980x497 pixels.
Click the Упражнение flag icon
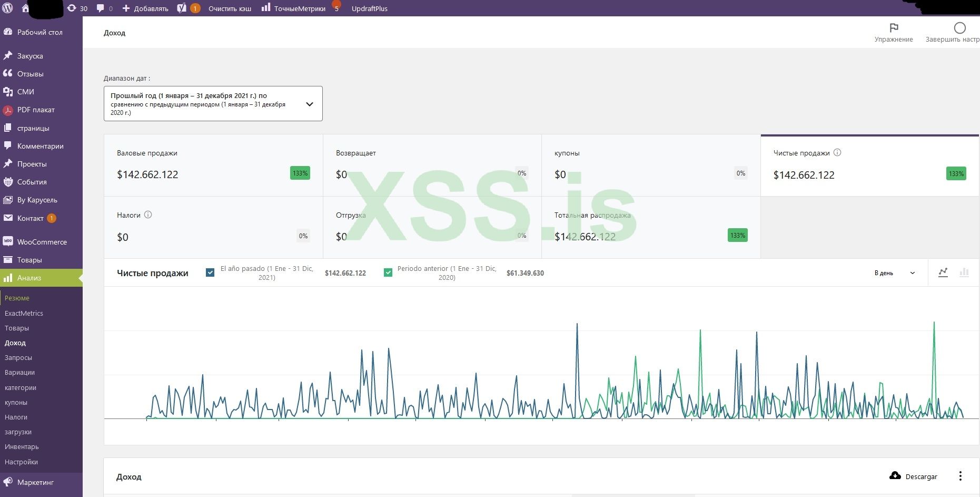pyautogui.click(x=894, y=28)
